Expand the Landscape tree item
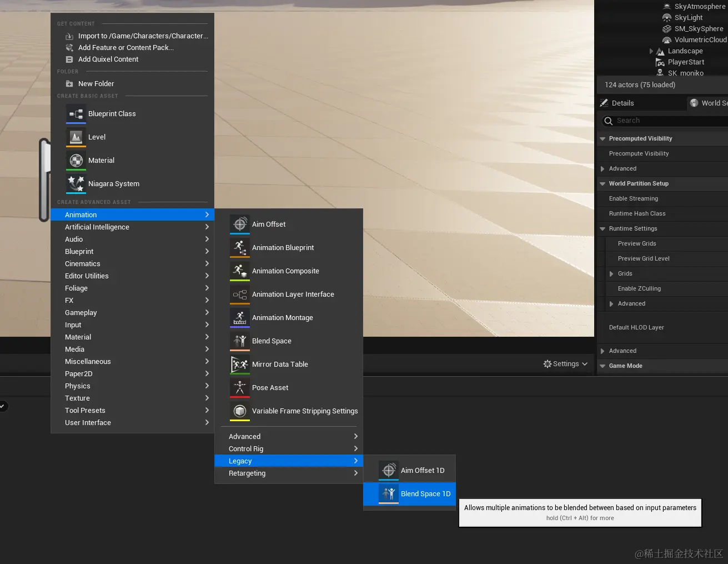This screenshot has width=728, height=564. pyautogui.click(x=651, y=51)
